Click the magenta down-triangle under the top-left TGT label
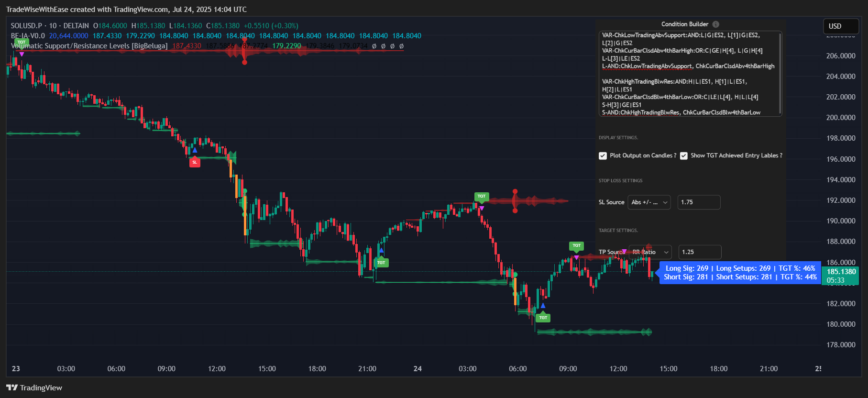This screenshot has height=398, width=868. (x=22, y=54)
